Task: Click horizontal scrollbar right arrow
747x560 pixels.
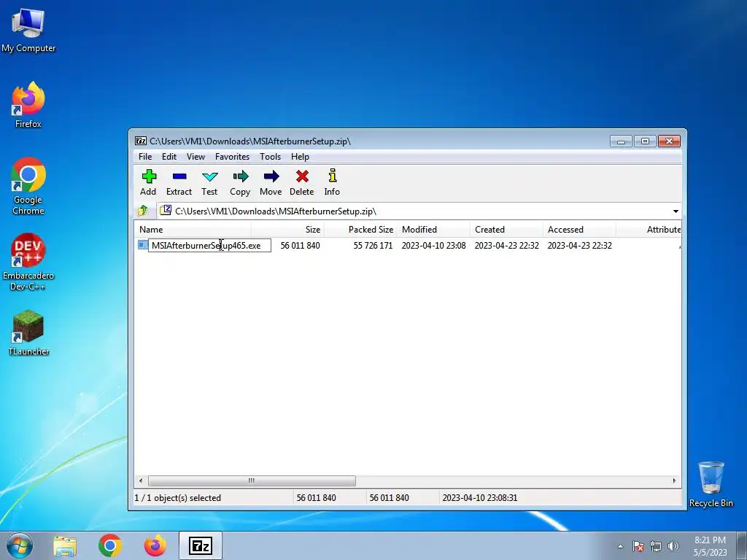Action: point(674,481)
